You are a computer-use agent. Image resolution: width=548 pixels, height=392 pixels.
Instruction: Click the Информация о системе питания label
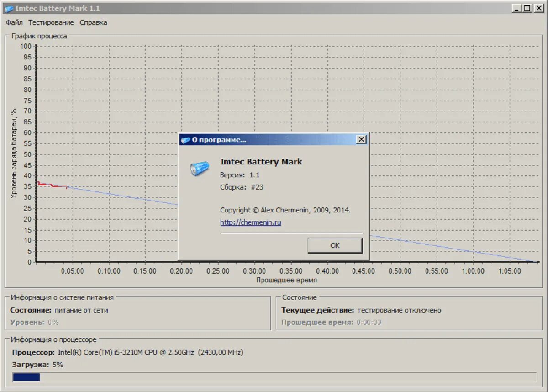pyautogui.click(x=62, y=297)
